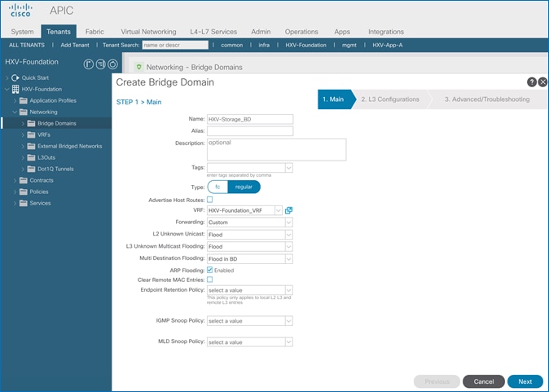Click the Tenant Search input field
Viewport: 549px width, 392px height.
[x=175, y=45]
